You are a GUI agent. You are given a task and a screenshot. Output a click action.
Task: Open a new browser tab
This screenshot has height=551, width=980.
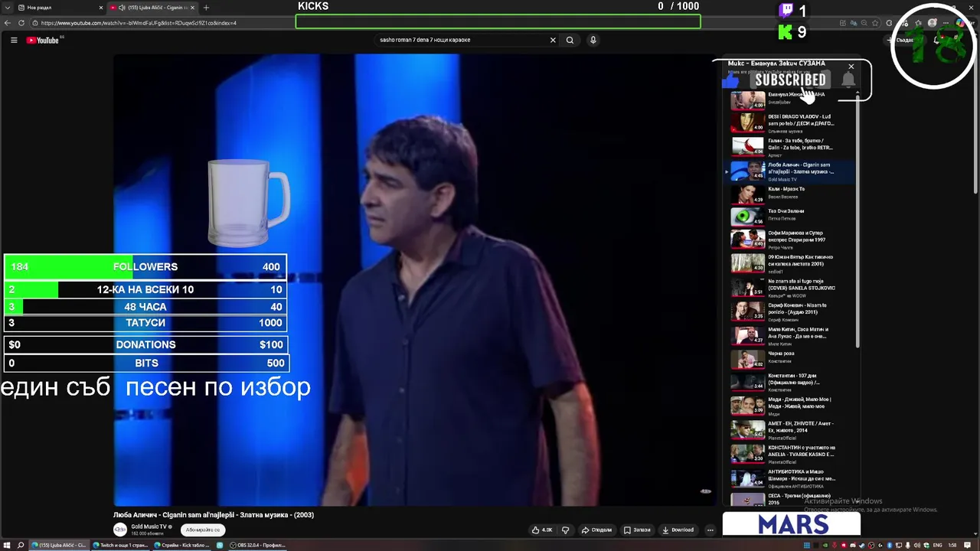tap(206, 8)
